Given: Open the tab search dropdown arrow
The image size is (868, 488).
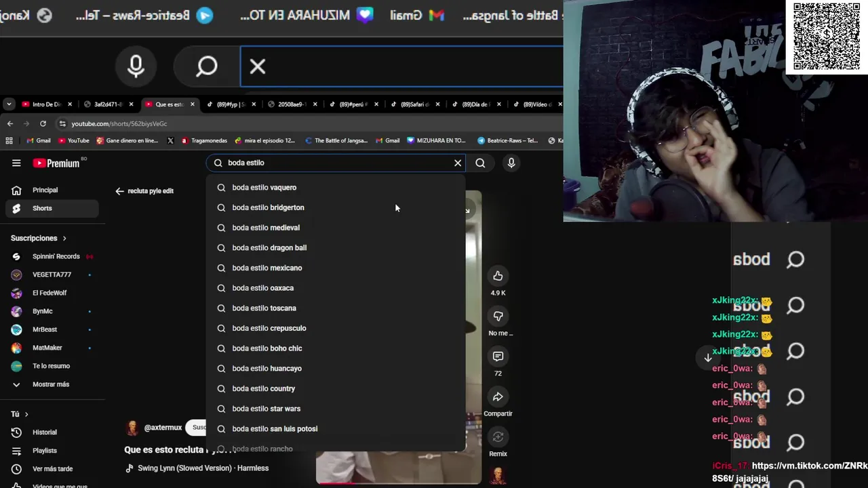Looking at the screenshot, I should [8, 104].
